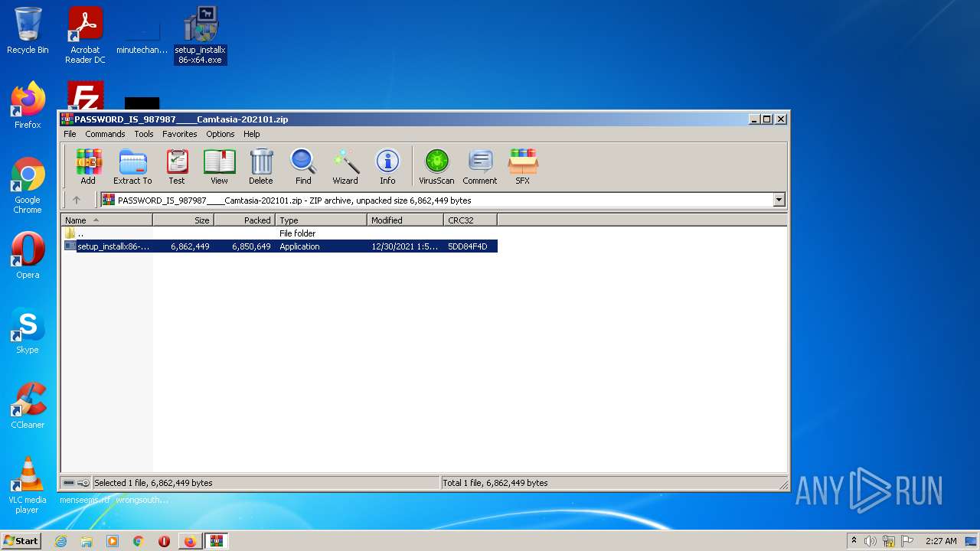Image resolution: width=980 pixels, height=551 pixels.
Task: Sort by CRC32 column header
Action: coord(471,220)
